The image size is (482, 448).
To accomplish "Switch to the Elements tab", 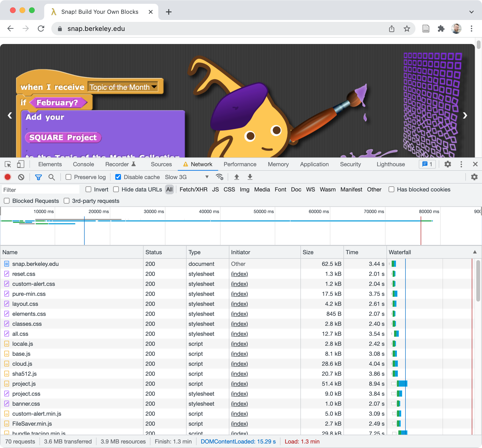I will pos(50,164).
